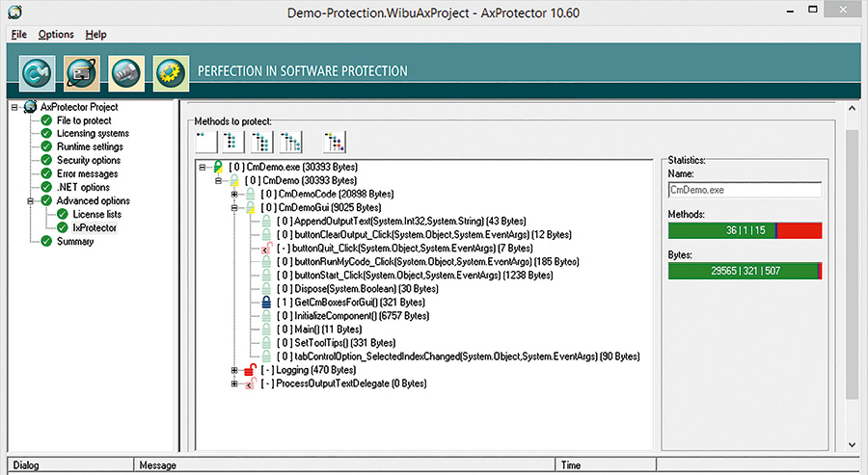
Task: Click the green check beside Summary
Action: (x=46, y=241)
